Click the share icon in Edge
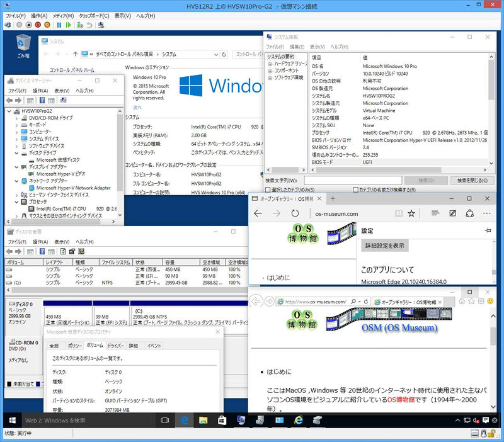Viewport: 504px width, 442px height. (x=469, y=213)
